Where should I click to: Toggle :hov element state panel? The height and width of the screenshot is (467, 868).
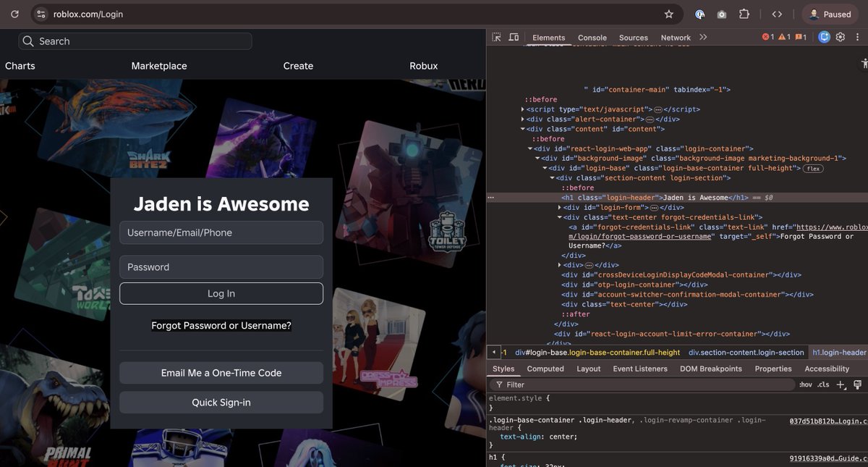[x=805, y=384]
